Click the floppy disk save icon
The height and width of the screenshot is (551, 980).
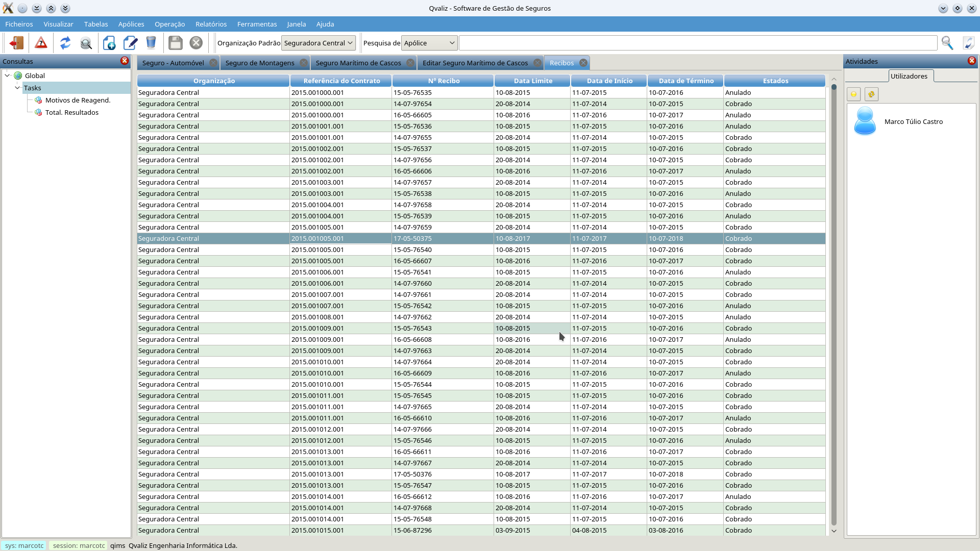point(176,43)
